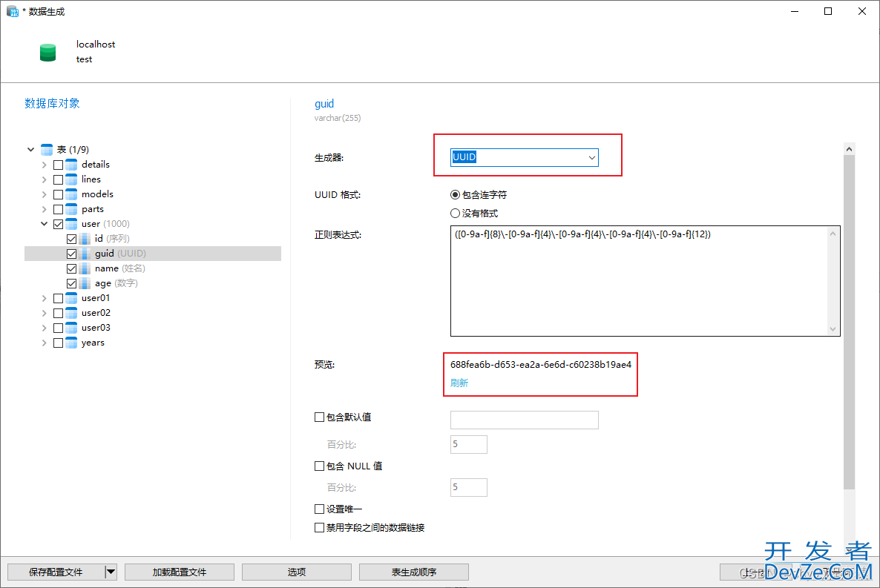Click the models table icon
Screen dimensions: 880x588
pos(71,194)
